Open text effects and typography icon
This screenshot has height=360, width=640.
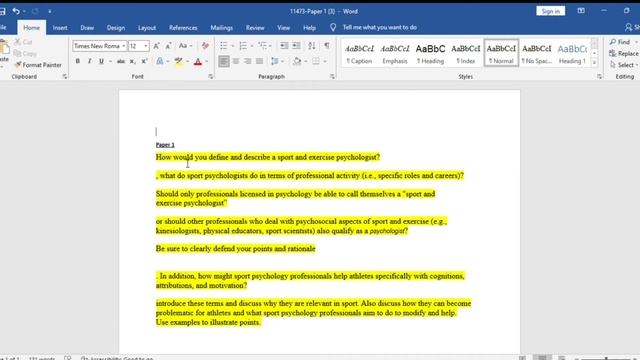[x=160, y=61]
